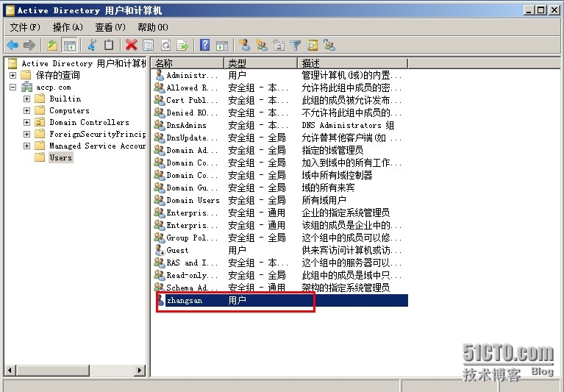Open the 操作(A) menu

click(x=67, y=27)
